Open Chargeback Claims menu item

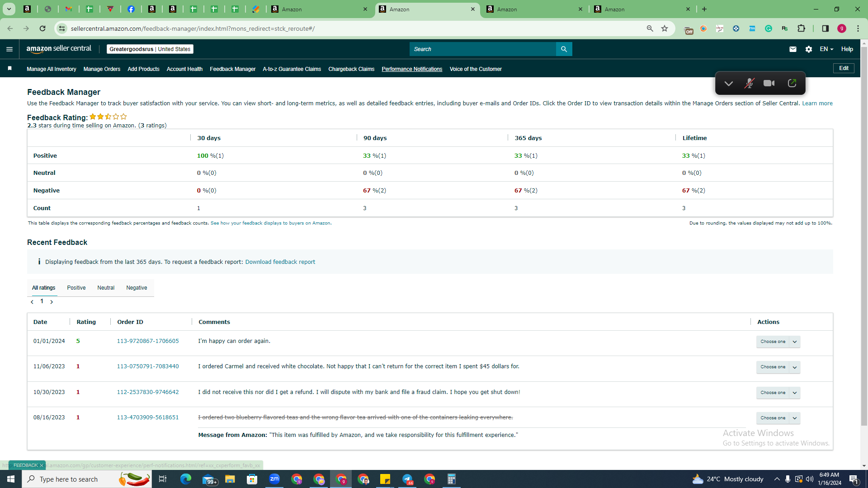[351, 69]
